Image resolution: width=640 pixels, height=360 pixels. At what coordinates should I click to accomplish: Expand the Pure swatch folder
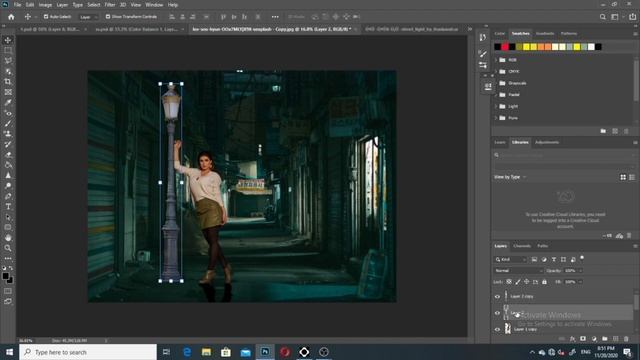(x=496, y=118)
